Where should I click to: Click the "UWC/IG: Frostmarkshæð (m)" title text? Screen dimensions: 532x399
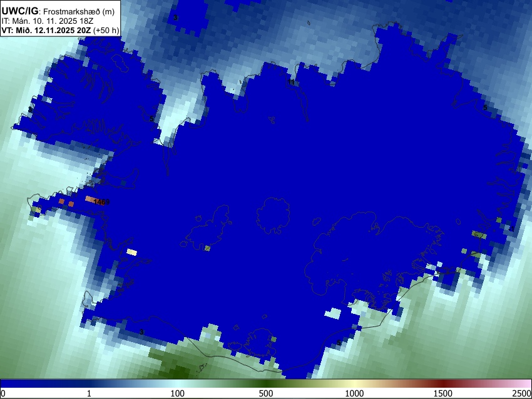[58, 11]
